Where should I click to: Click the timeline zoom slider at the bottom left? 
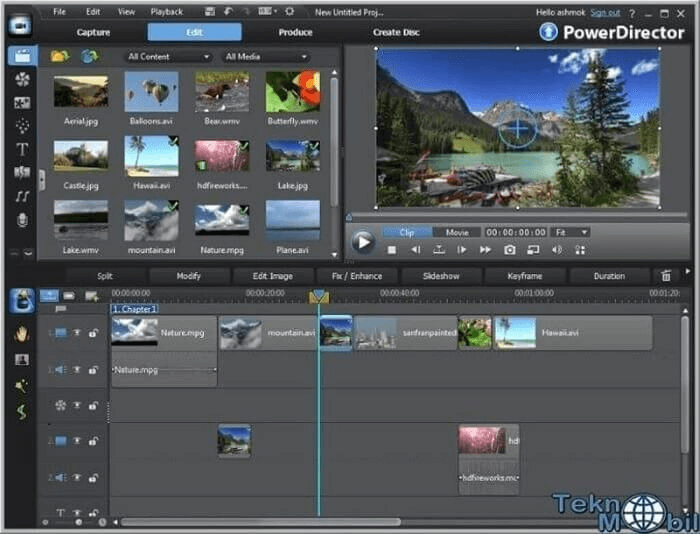tap(78, 522)
